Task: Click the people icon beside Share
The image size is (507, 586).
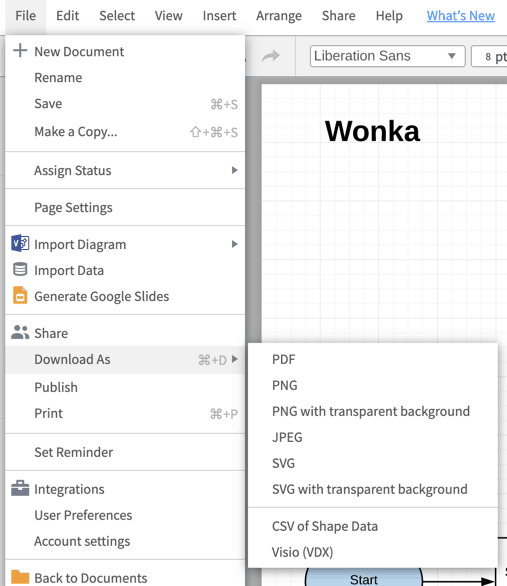Action: 20,332
